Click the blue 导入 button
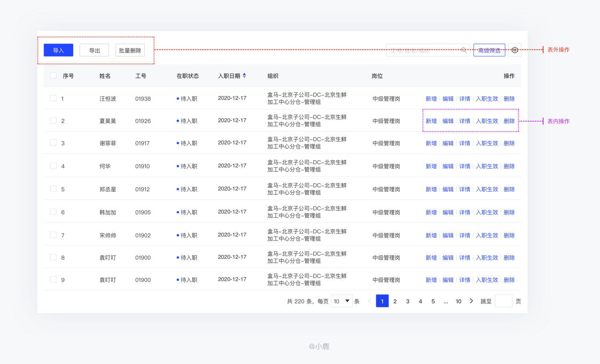Screen dimensions: 600x364 (58, 50)
